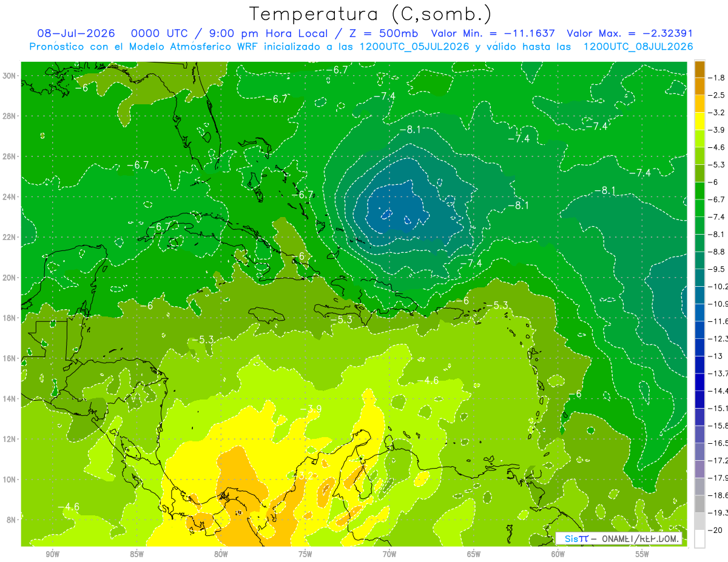Click the "-3.9" contour label on the map
The image size is (728, 562).
click(x=311, y=409)
